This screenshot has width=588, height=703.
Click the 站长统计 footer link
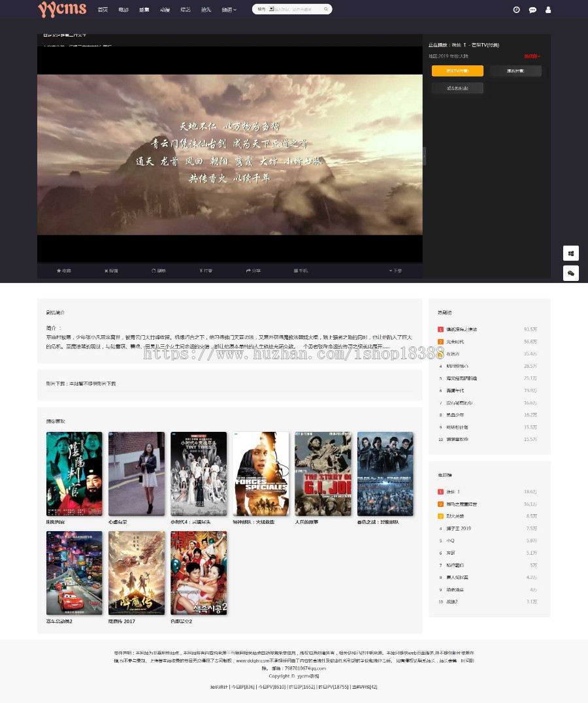219,687
